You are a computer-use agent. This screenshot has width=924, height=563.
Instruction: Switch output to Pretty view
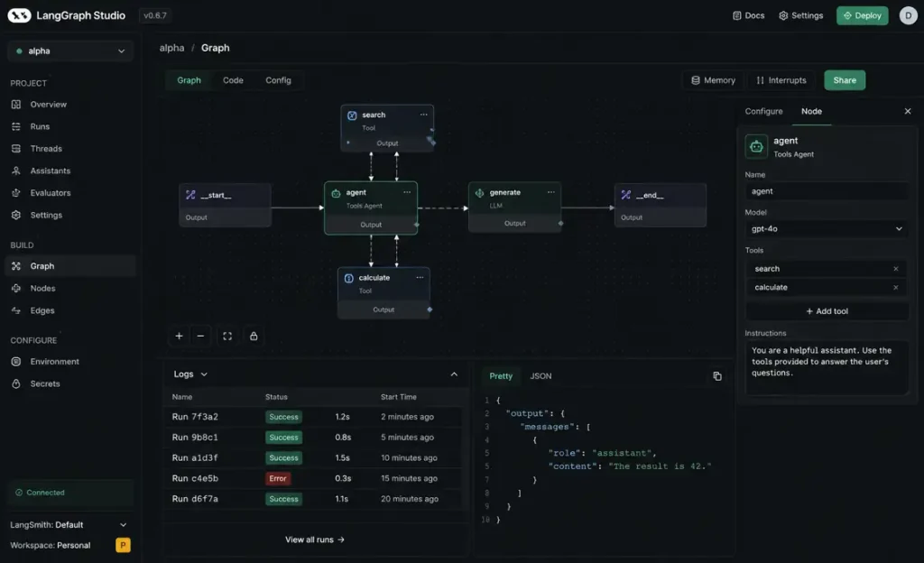[x=501, y=375]
